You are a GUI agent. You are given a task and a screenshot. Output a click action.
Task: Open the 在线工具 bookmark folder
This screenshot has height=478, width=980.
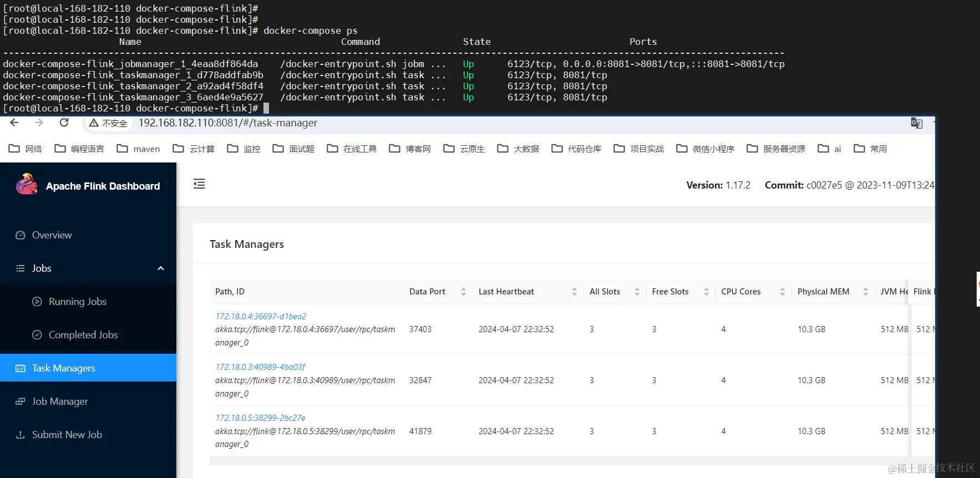[352, 149]
